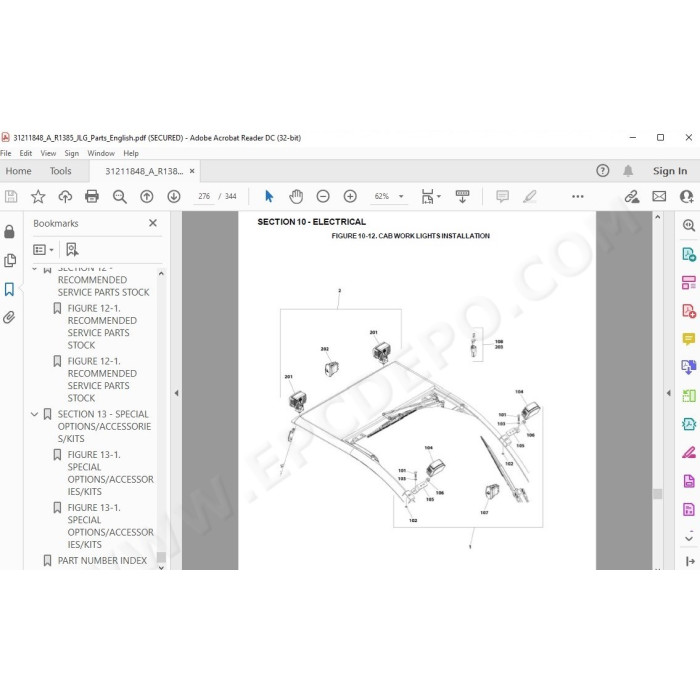Collapse left navigation pane arrow
Image resolution: width=700 pixels, height=700 pixels.
[x=176, y=393]
